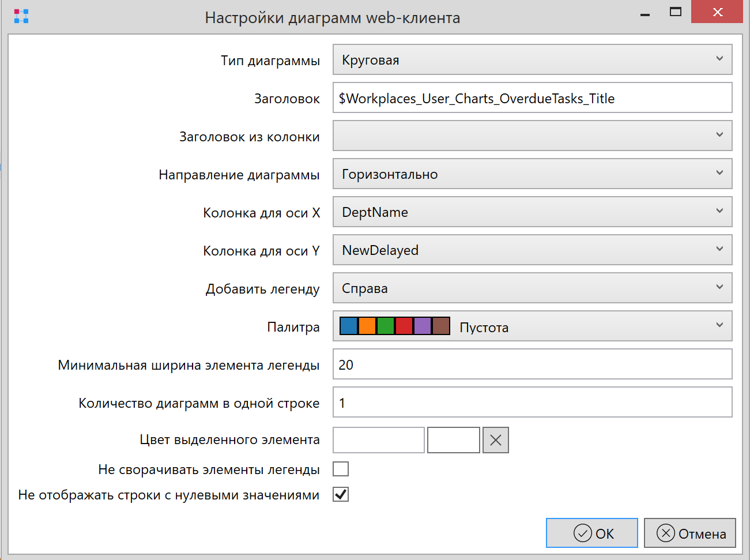
Task: Enable 'Не сворачивать элементы легенды' checkbox
Action: point(341,469)
